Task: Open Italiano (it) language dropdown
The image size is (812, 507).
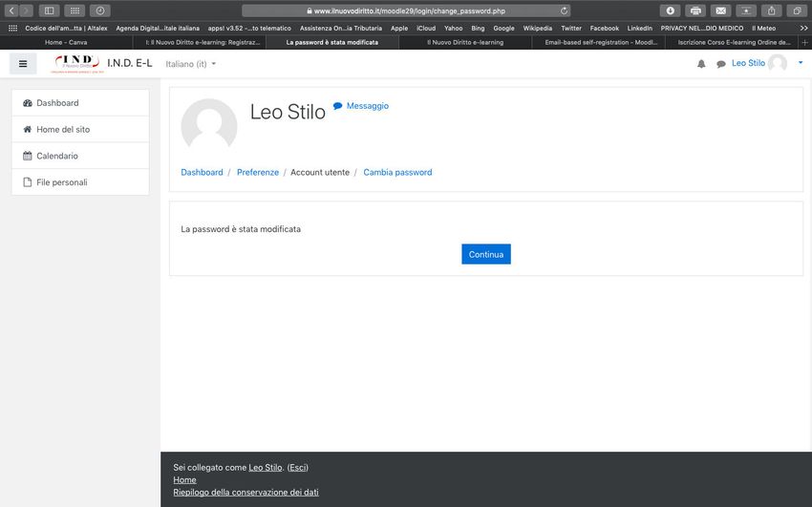Action: click(190, 64)
